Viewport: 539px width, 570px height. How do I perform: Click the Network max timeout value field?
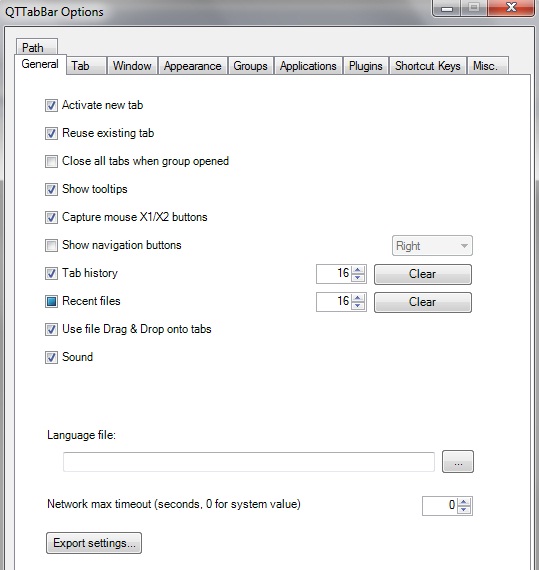(440, 506)
